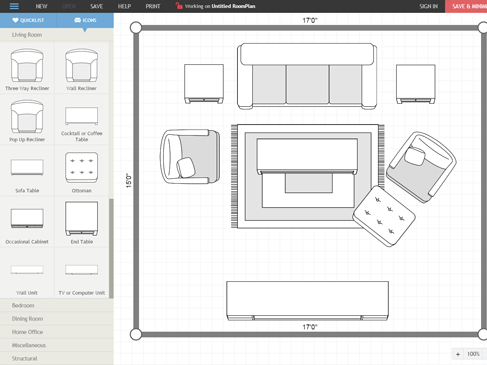The height and width of the screenshot is (365, 487).
Task: Select the sofa in the room plan
Action: [307, 76]
